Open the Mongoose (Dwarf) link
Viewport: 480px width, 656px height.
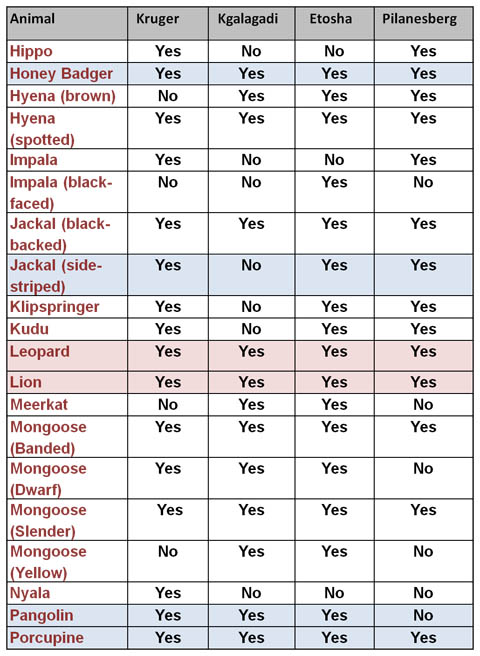point(48,479)
